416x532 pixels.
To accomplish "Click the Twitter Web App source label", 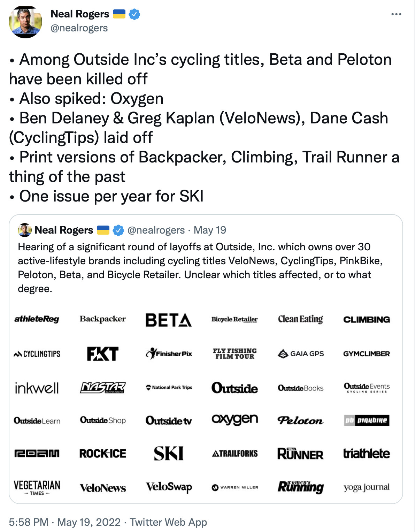I will 168,522.
